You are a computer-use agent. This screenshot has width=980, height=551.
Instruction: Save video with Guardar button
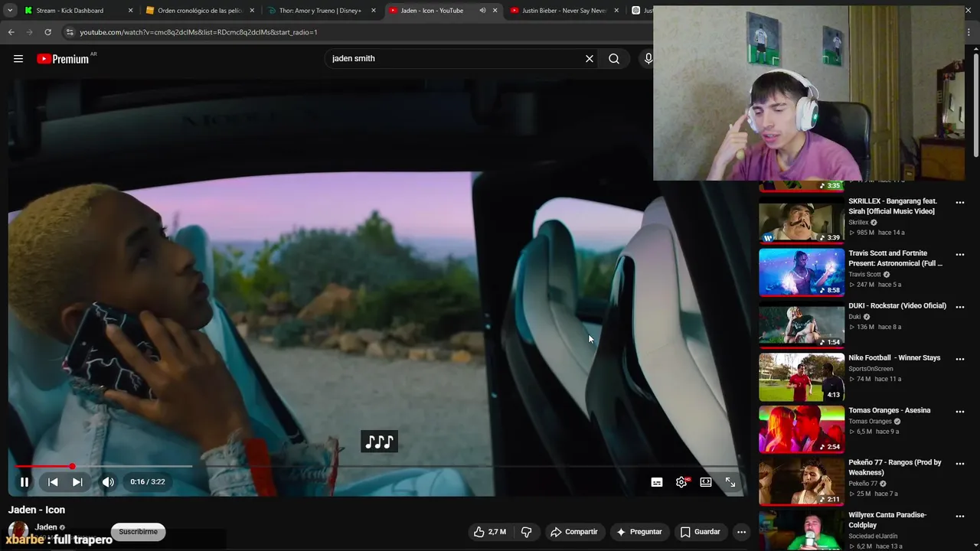click(700, 532)
